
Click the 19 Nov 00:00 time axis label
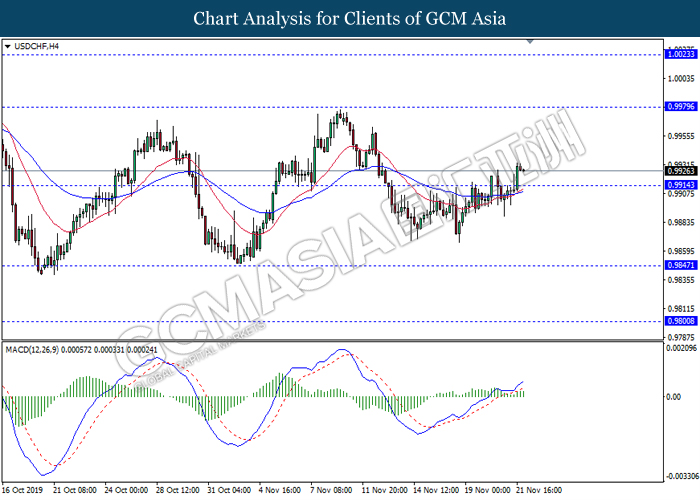point(488,490)
